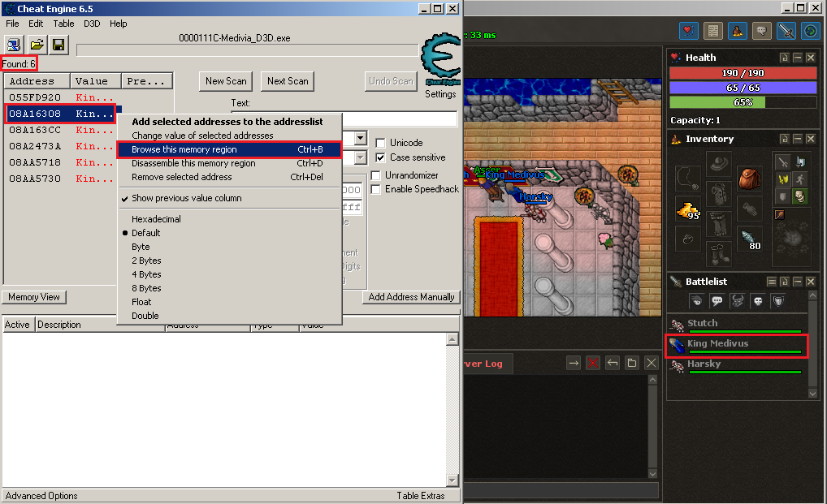This screenshot has width=827, height=504.
Task: Open Memory View
Action: (34, 297)
